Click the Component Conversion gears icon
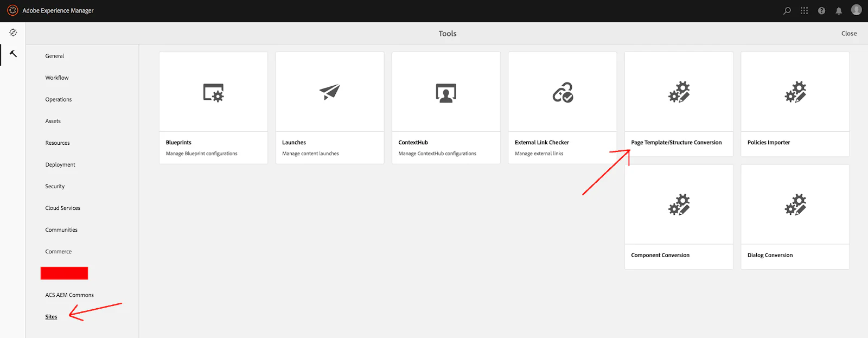The height and width of the screenshot is (338, 868). (x=679, y=205)
